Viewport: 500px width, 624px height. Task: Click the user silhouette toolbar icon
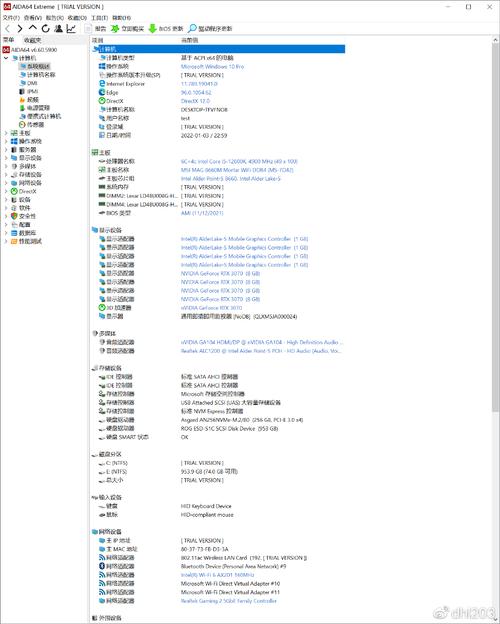pos(59,29)
